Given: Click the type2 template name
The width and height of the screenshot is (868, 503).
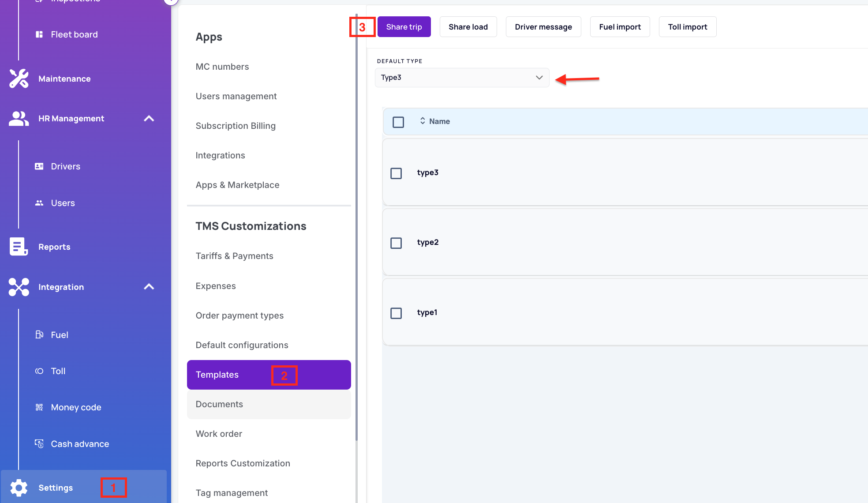Looking at the screenshot, I should (x=428, y=242).
